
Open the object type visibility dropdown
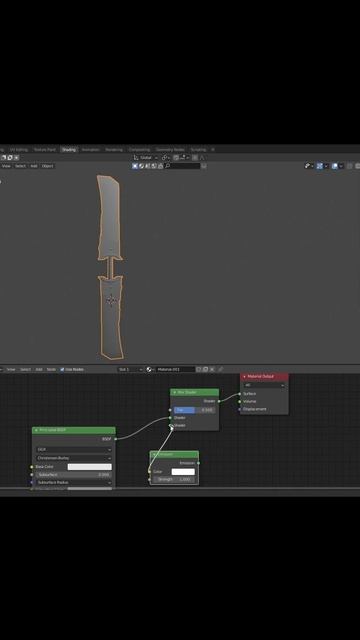click(x=309, y=166)
